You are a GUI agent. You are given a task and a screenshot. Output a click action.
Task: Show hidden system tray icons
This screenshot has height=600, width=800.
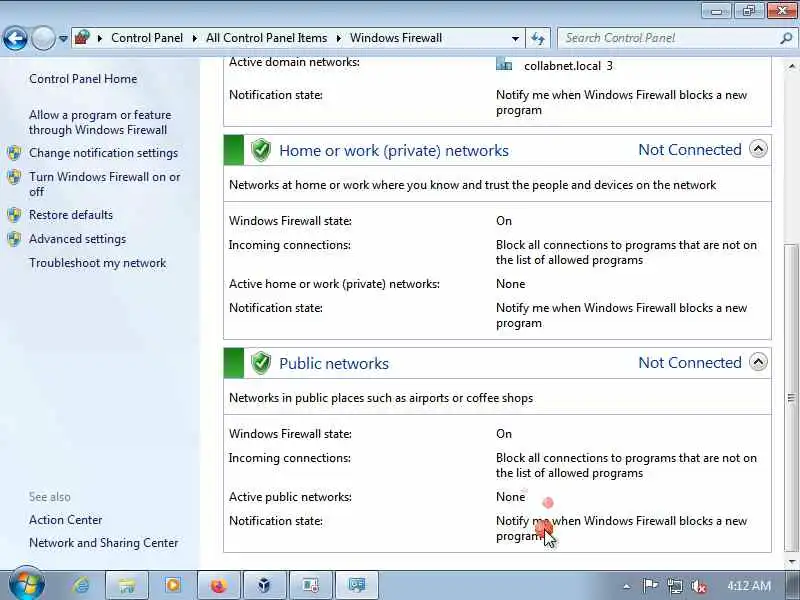click(x=627, y=586)
